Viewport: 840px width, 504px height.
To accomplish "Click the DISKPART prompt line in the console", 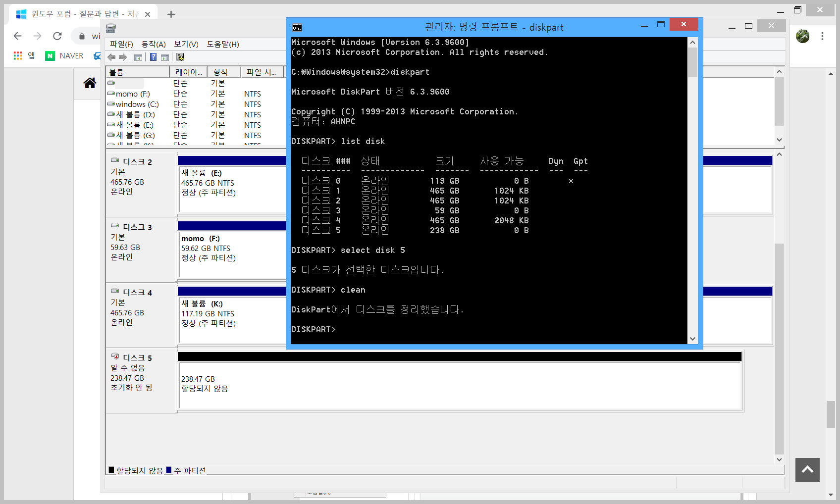I will coord(314,329).
